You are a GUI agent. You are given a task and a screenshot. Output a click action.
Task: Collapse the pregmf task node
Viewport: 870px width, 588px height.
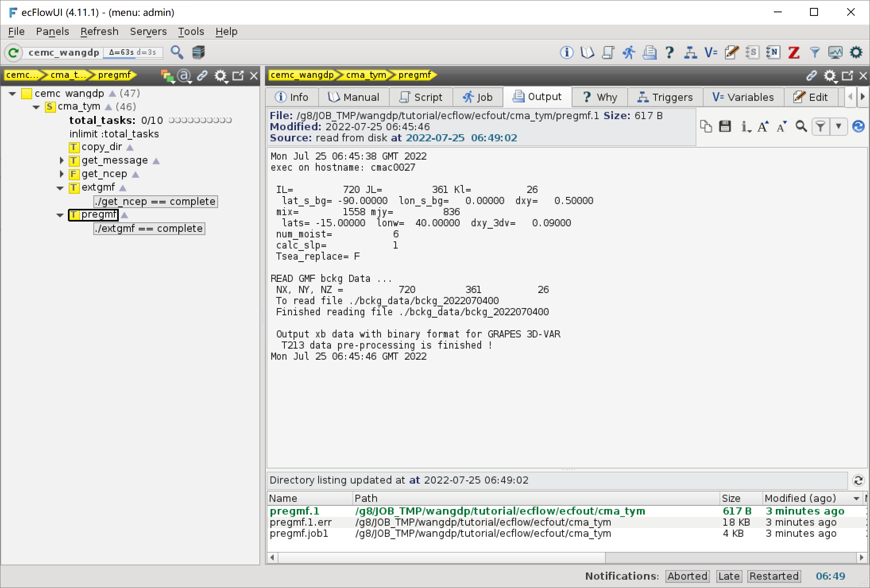pos(60,215)
